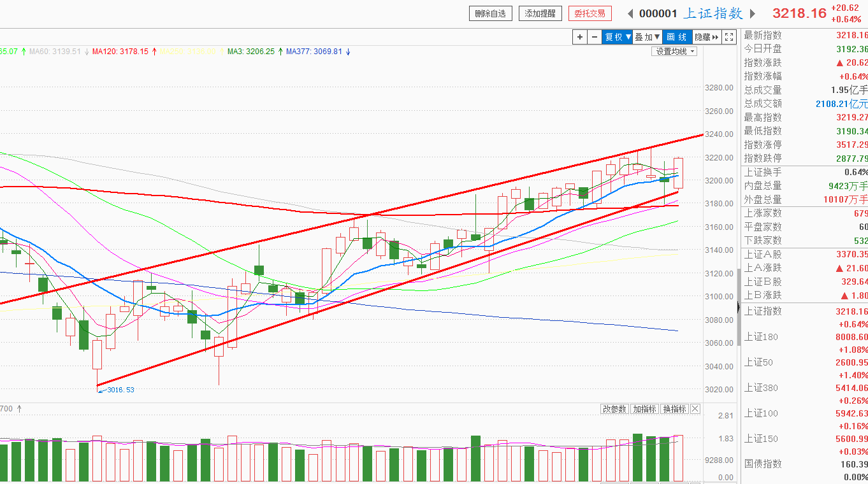
Task: Click the 上证指数 title
Action: [x=713, y=13]
